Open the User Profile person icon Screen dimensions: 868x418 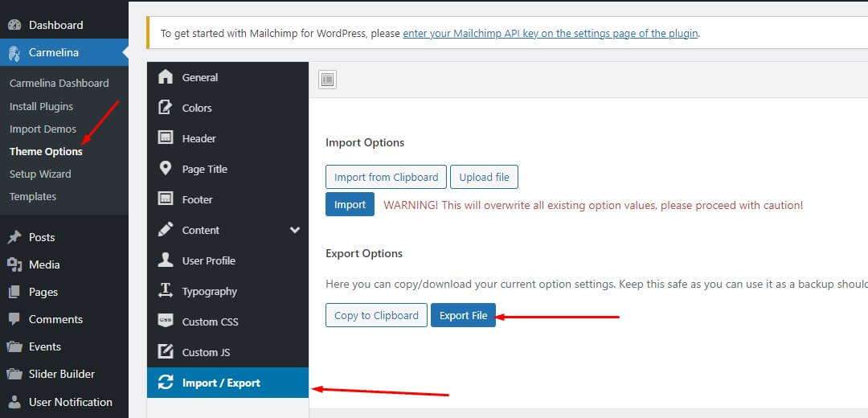pos(166,260)
